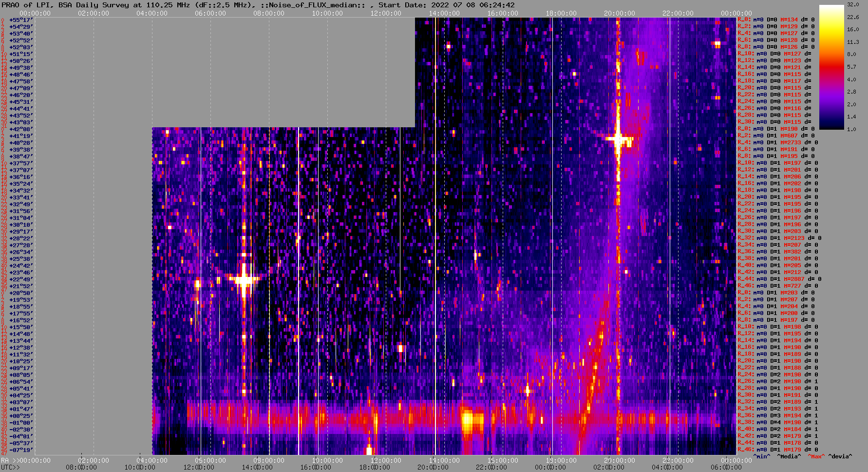Click declination label +30°10'
The width and height of the screenshot is (868, 472).
(x=20, y=225)
